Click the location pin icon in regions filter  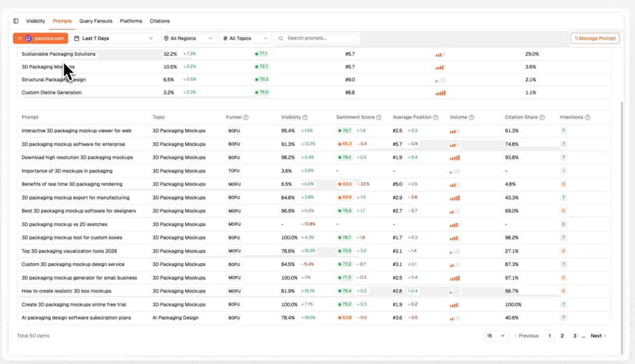tap(166, 38)
